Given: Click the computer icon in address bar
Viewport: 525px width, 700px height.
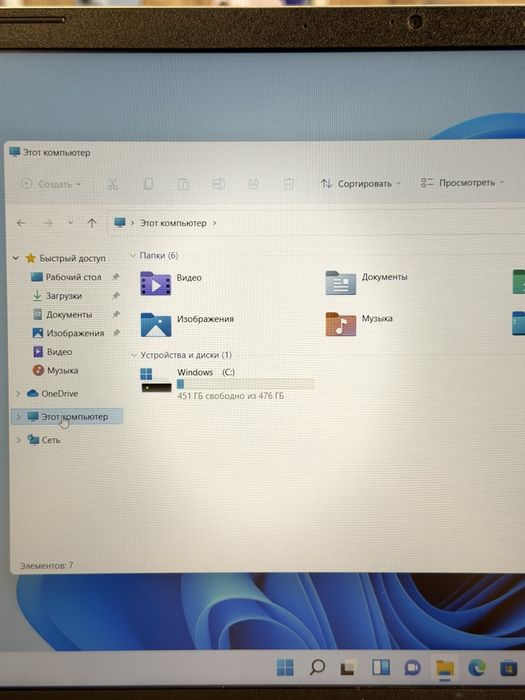Looking at the screenshot, I should coord(120,222).
